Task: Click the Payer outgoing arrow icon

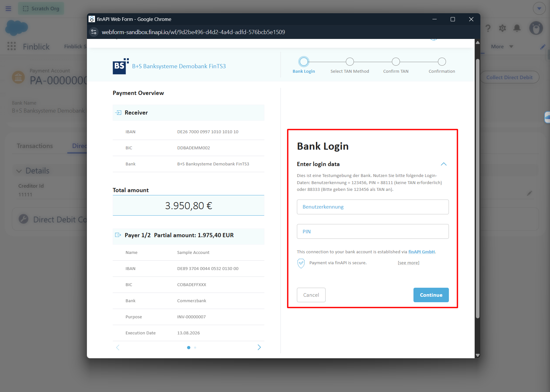Action: point(118,235)
